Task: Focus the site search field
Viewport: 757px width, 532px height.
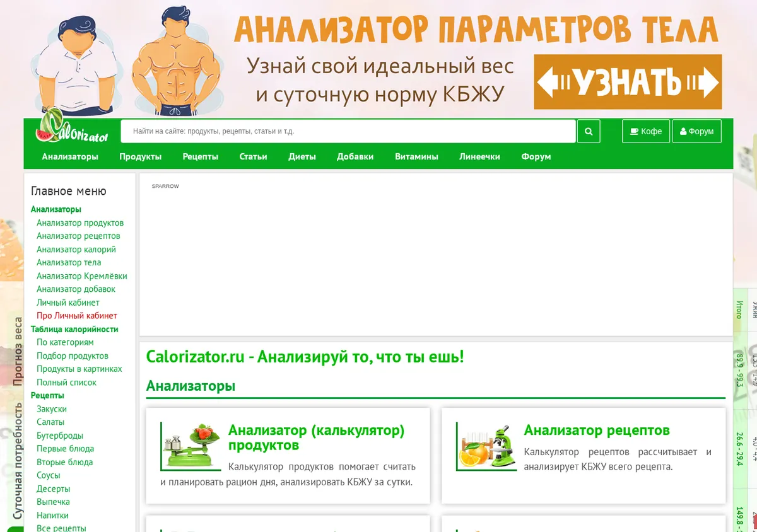Action: pyautogui.click(x=348, y=131)
